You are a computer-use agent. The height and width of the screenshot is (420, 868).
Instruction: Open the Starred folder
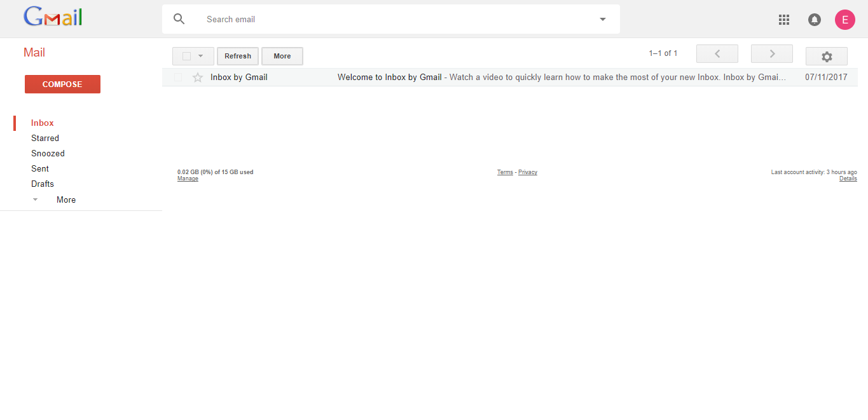45,138
